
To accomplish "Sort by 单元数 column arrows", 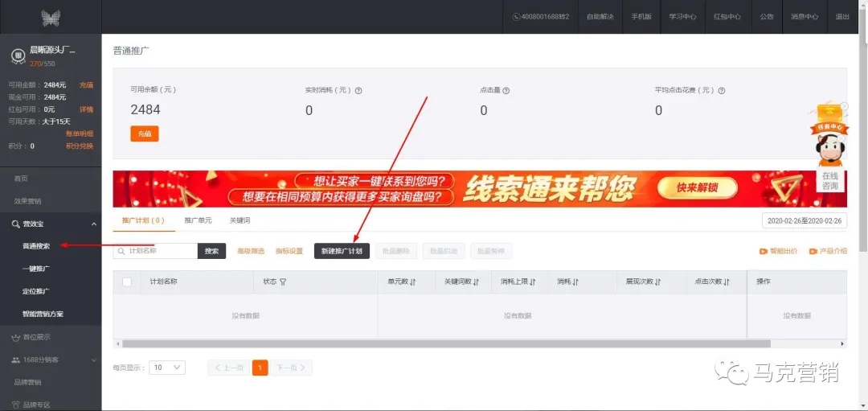I will point(413,282).
